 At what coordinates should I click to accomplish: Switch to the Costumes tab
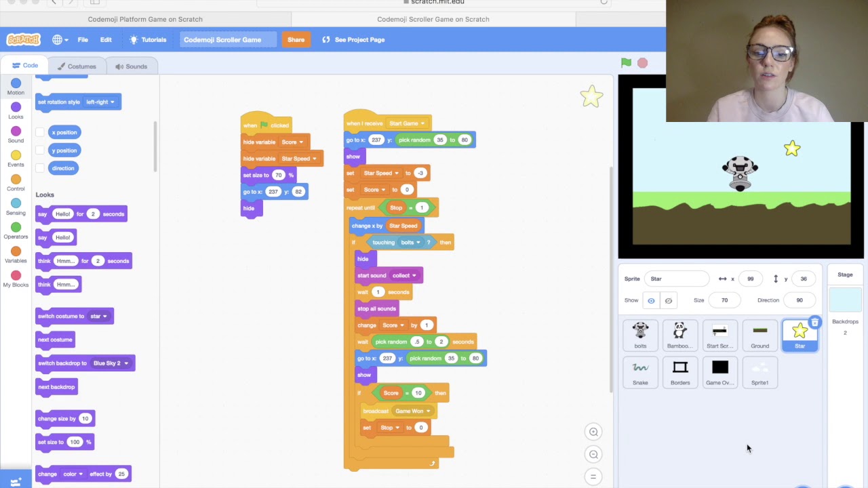pyautogui.click(x=77, y=66)
